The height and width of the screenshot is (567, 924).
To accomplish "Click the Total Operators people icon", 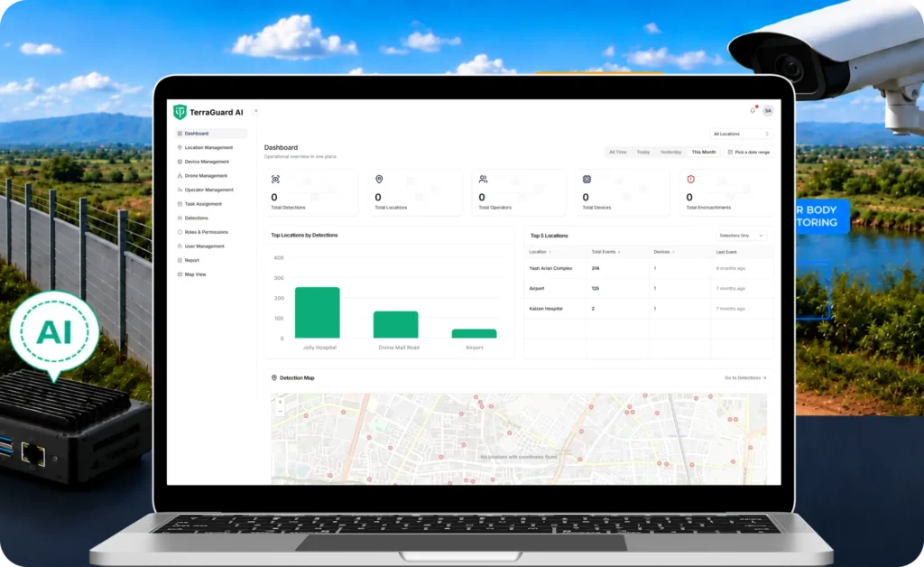I will 484,179.
